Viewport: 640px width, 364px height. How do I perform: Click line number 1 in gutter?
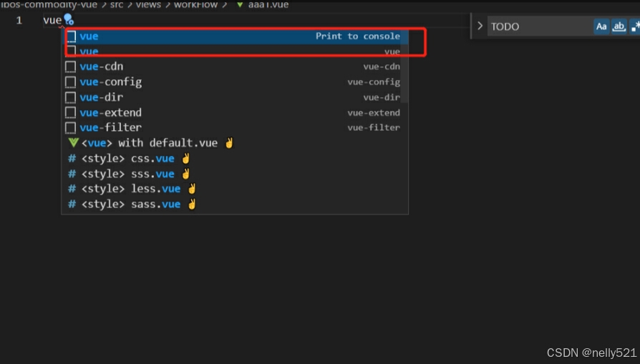pos(19,20)
